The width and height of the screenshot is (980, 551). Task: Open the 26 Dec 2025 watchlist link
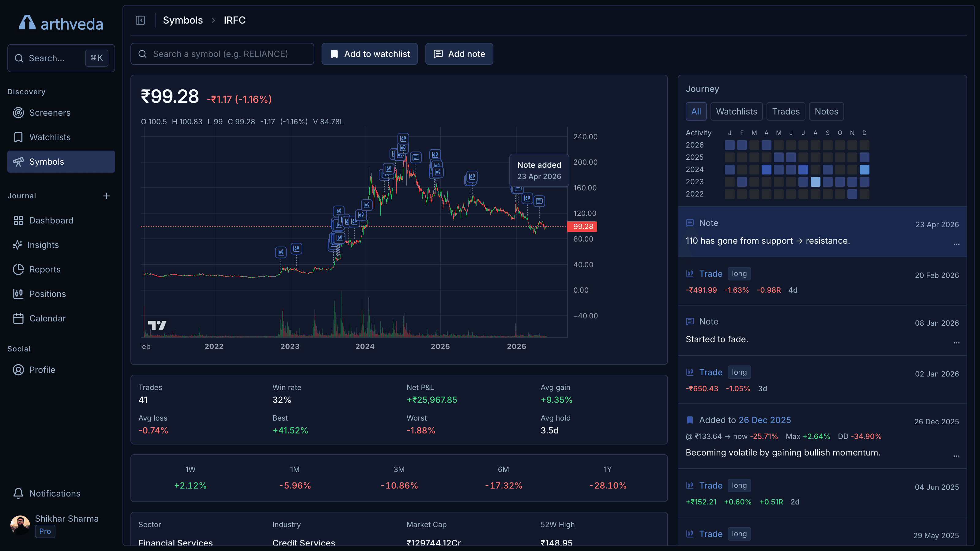[x=764, y=420]
